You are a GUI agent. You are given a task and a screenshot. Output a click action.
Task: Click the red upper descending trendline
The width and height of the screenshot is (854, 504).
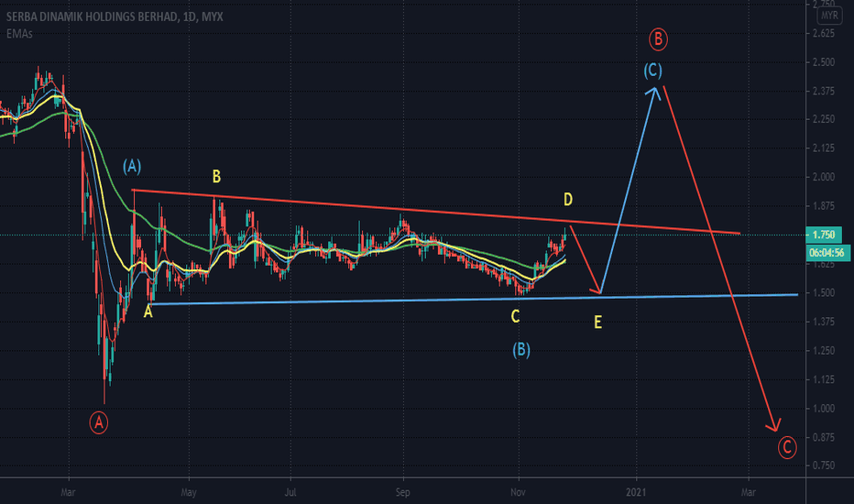click(x=436, y=212)
